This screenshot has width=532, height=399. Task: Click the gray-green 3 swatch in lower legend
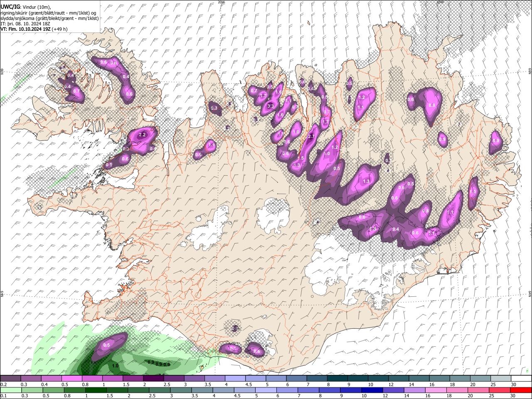click(x=181, y=390)
